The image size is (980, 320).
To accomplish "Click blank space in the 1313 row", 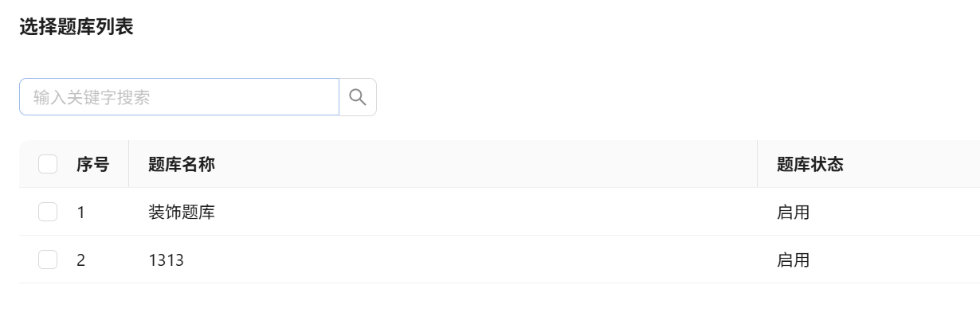I will coord(478,260).
